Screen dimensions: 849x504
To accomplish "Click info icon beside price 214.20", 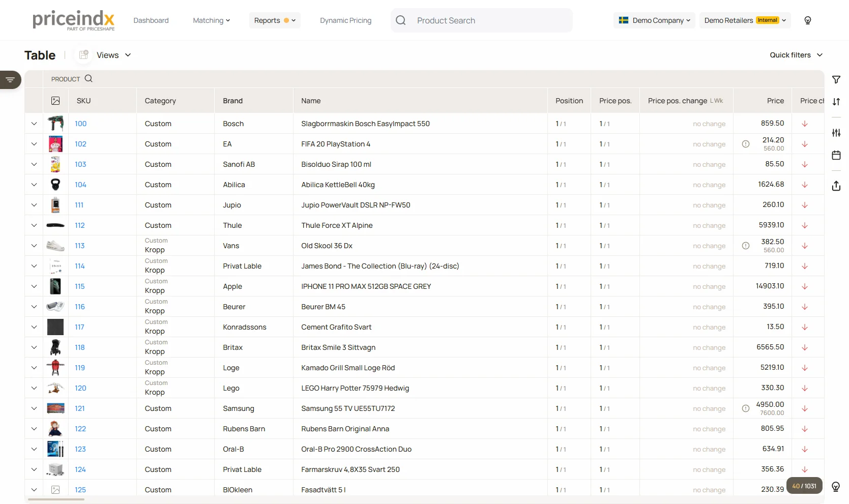I will pos(746,144).
